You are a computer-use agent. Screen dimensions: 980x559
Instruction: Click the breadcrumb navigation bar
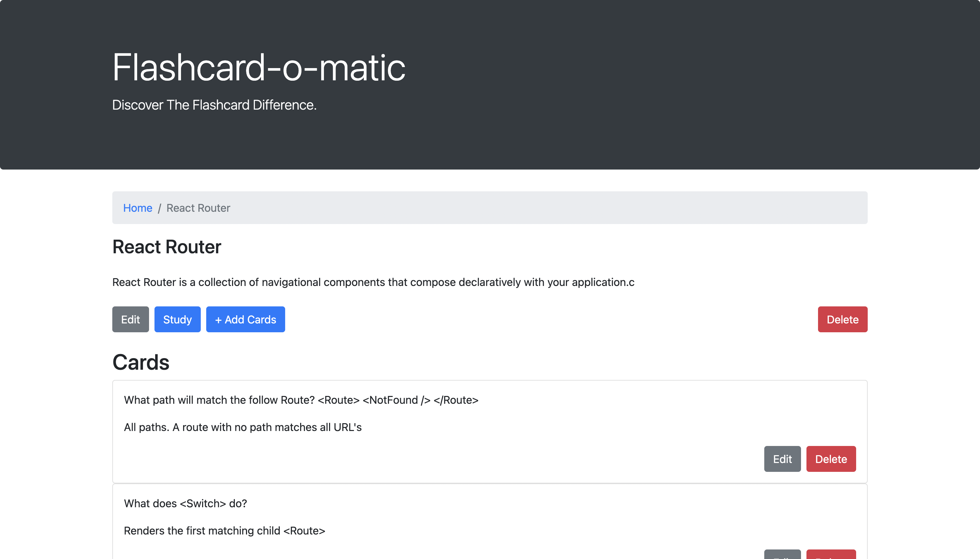point(490,208)
